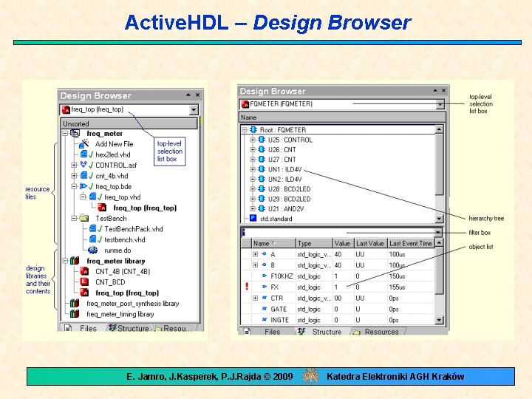Collapse the freq_top.bde node
Screen dimensions: 532x399
tap(75, 186)
